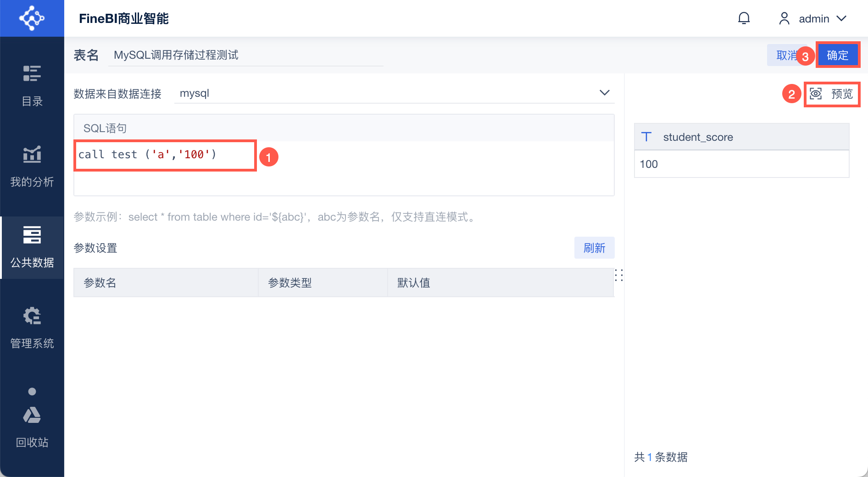
Task: Click the admin username text
Action: (x=814, y=19)
